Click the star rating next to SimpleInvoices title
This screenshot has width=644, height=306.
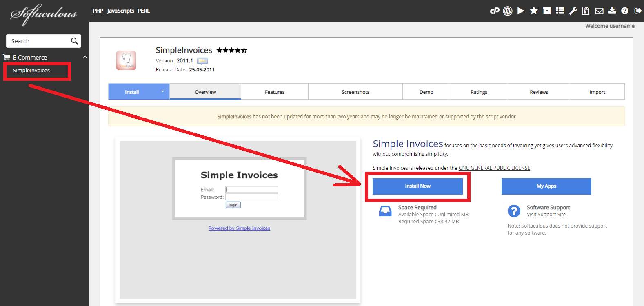coord(232,50)
